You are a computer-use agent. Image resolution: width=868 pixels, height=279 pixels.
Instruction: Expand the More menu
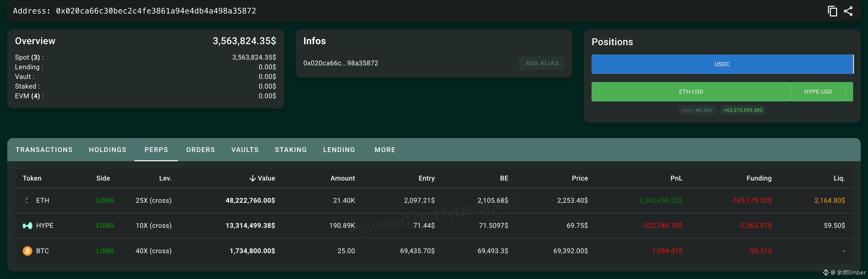[x=385, y=150]
